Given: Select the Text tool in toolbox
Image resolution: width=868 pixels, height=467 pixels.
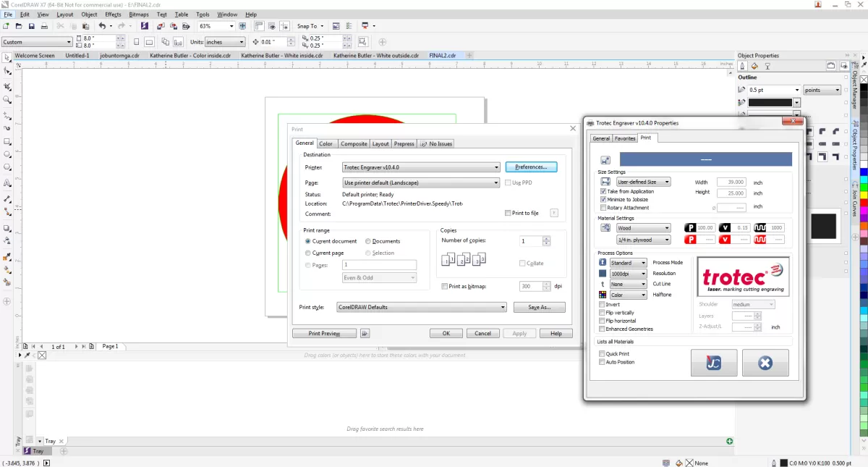Looking at the screenshot, I should click(x=7, y=183).
